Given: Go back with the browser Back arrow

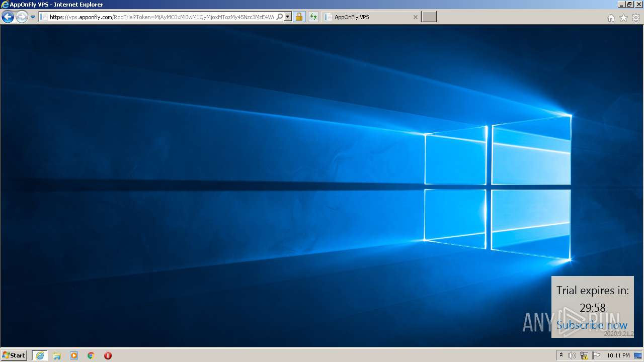Looking at the screenshot, I should coord(8,17).
